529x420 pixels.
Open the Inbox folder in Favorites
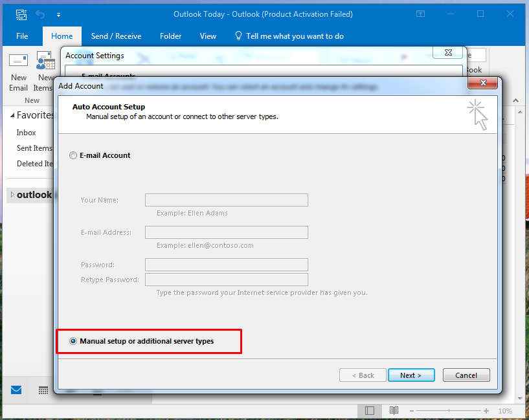pyautogui.click(x=27, y=133)
